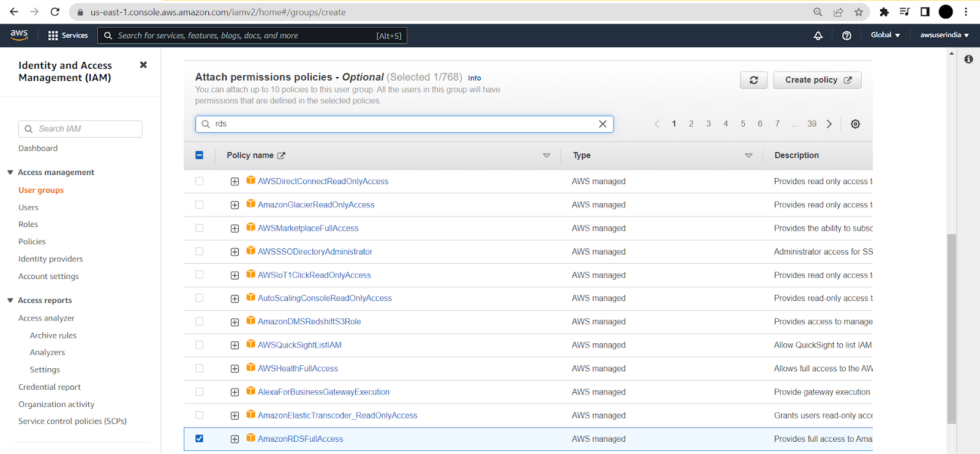Bookmark this page with the star
This screenshot has width=980, height=454.
point(859,12)
